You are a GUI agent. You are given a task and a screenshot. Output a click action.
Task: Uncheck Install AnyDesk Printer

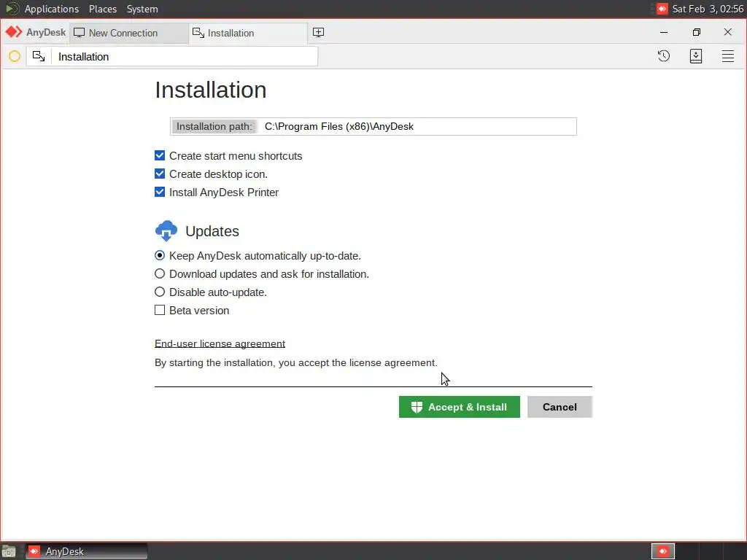click(160, 192)
